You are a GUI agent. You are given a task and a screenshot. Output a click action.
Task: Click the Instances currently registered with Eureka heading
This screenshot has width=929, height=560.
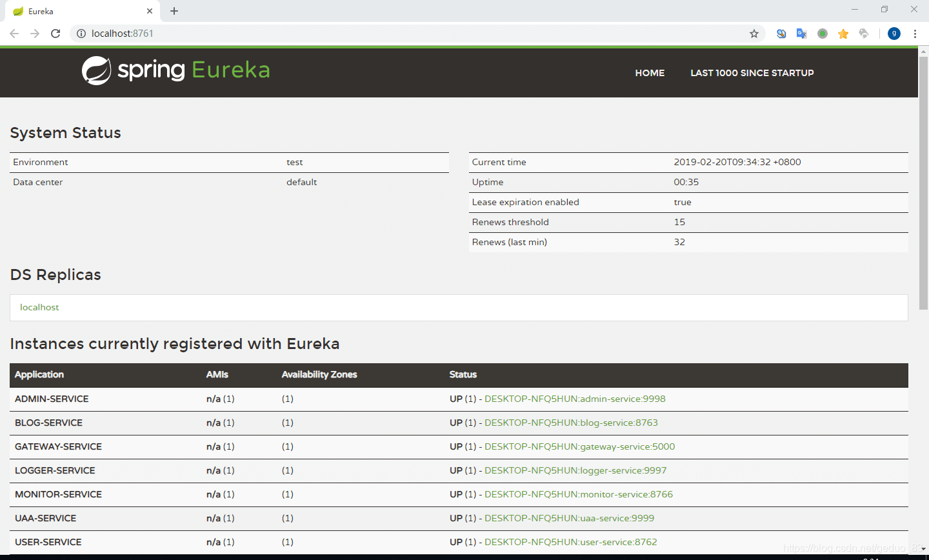[175, 344]
